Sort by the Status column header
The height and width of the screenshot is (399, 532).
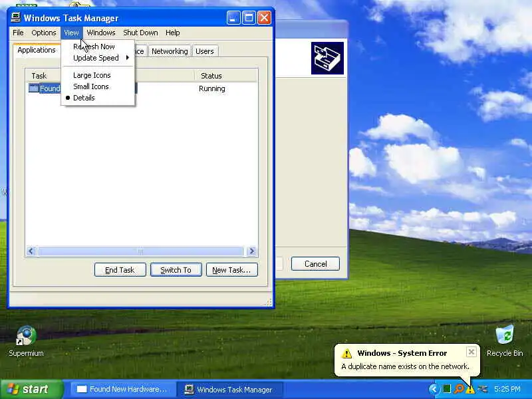click(226, 76)
